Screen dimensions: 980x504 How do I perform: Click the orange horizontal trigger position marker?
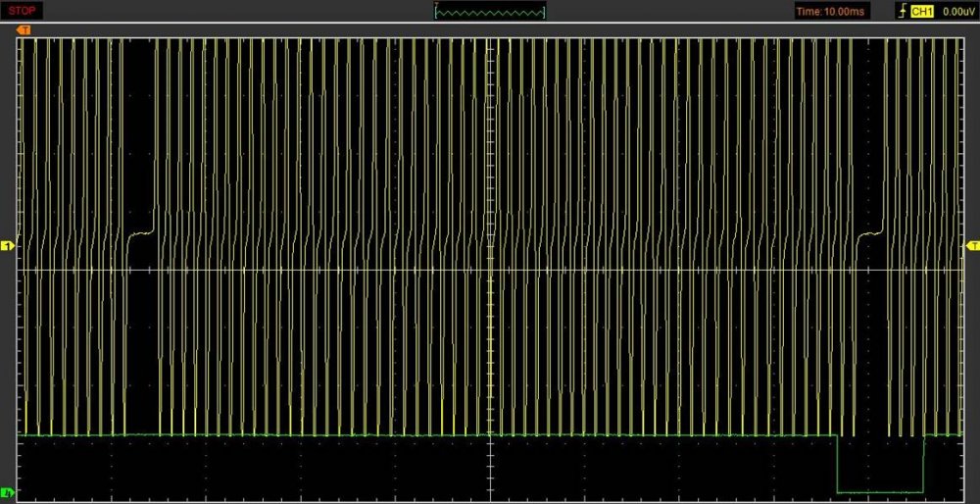click(x=24, y=30)
